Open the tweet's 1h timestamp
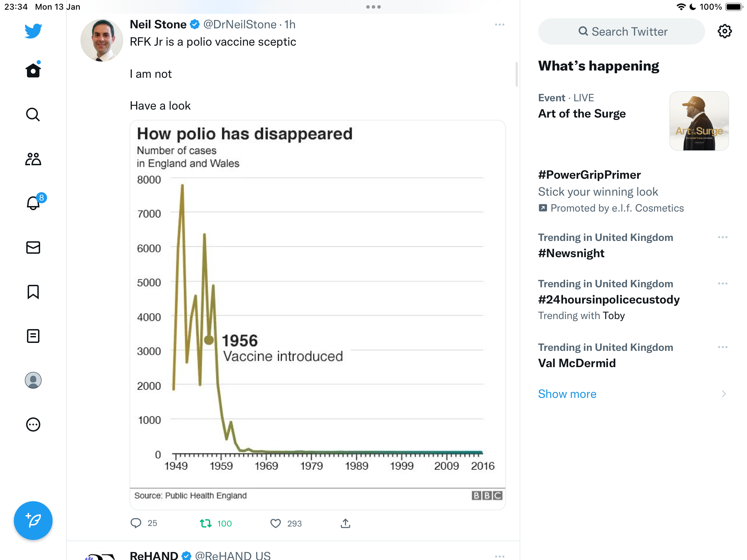Image resolution: width=747 pixels, height=560 pixels. click(290, 24)
